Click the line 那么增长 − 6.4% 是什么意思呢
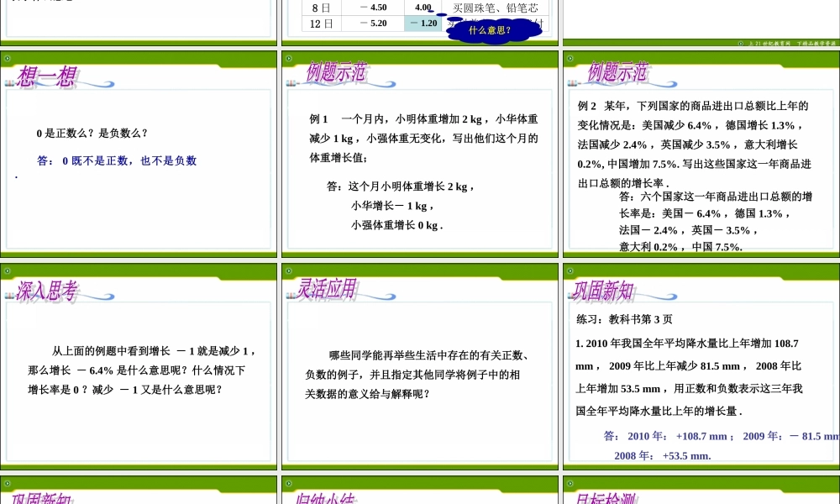This screenshot has width=840, height=504. [137, 370]
